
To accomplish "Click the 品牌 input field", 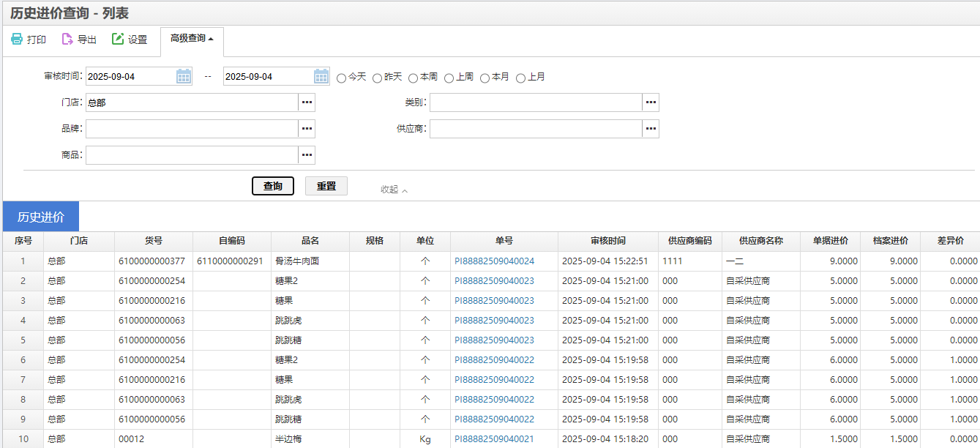I will [x=192, y=129].
